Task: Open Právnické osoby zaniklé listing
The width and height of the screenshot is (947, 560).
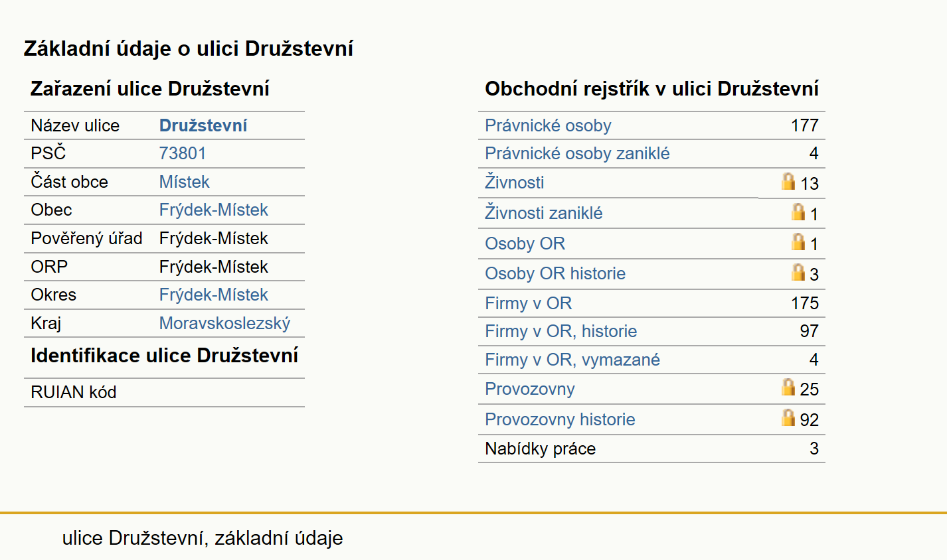Action: point(577,153)
